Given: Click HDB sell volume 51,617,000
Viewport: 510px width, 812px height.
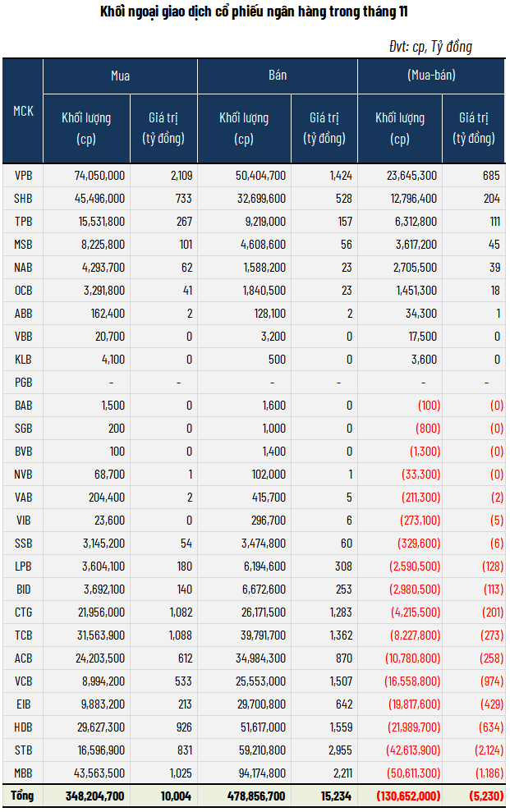Looking at the screenshot, I should (x=253, y=727).
